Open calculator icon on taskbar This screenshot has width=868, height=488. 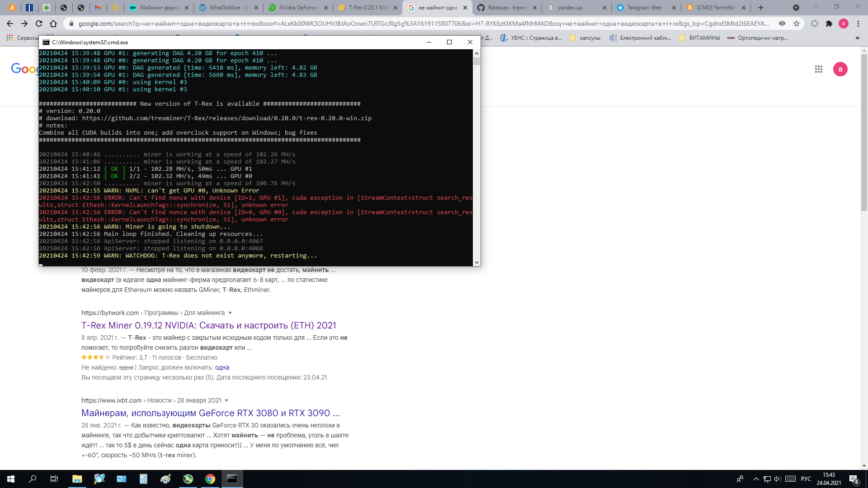(144, 479)
